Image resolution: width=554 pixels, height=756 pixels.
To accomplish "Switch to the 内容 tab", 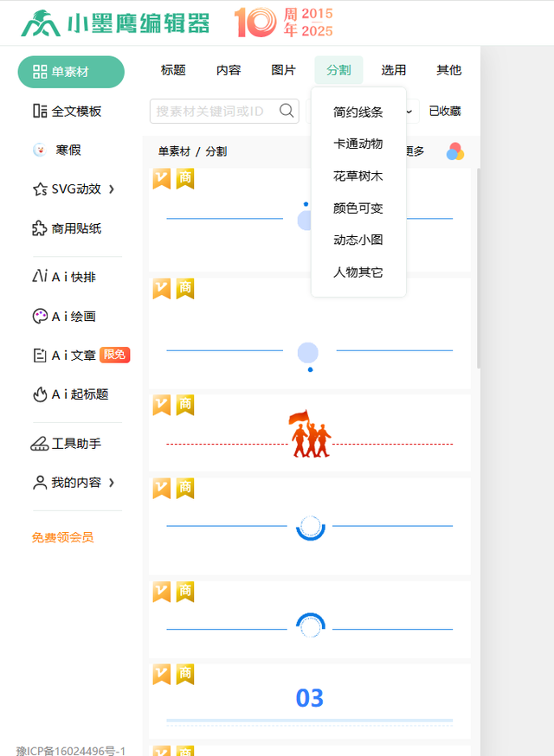I will pyautogui.click(x=229, y=70).
